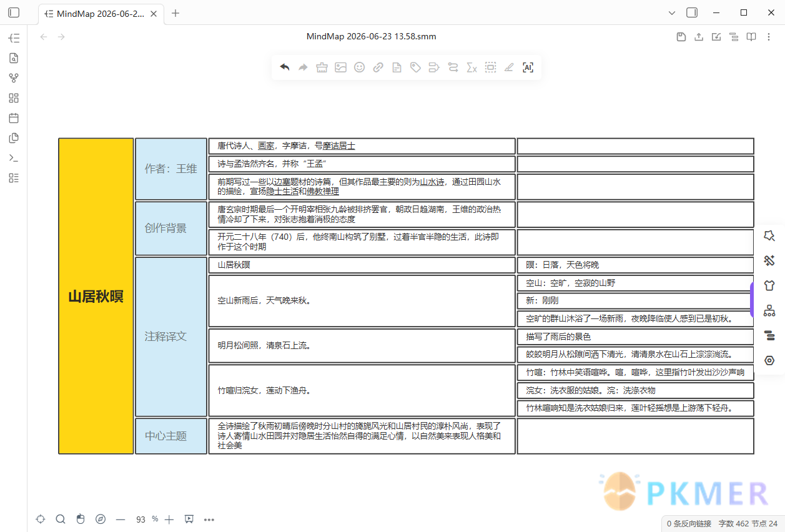Open a new tab
Screen dimensions: 785x532
coord(175,13)
